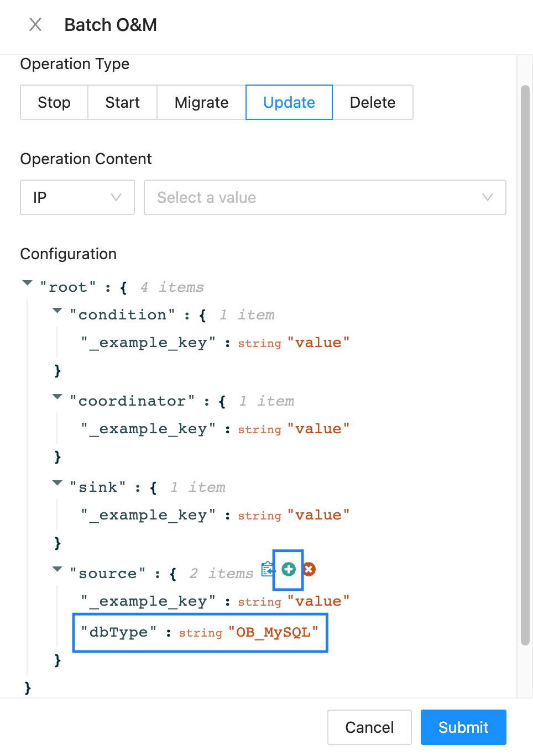
Task: Select the Update operation type
Action: click(289, 102)
